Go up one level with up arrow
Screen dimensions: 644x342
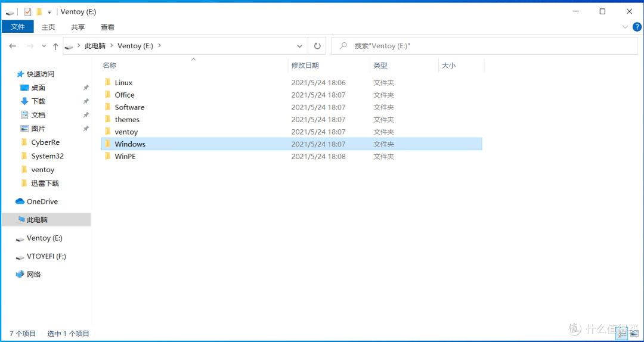[55, 46]
